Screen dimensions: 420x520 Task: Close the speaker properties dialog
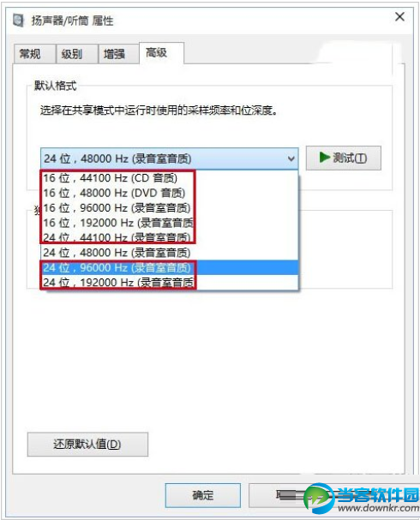pos(399,16)
